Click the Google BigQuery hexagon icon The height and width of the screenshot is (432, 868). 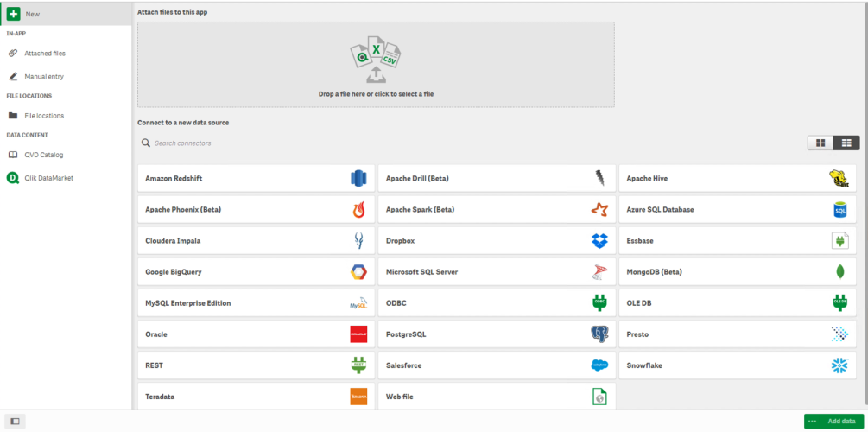click(358, 272)
